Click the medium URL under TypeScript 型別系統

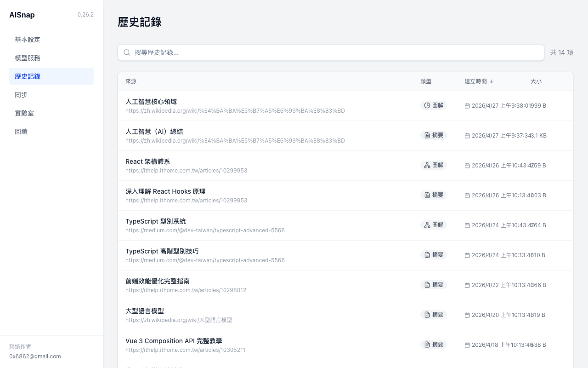pos(205,230)
